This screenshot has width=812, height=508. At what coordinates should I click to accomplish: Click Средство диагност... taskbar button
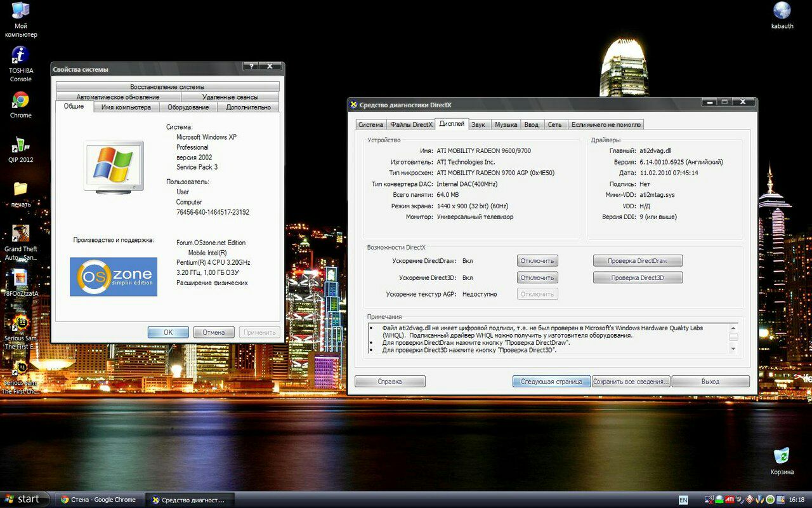pos(188,500)
